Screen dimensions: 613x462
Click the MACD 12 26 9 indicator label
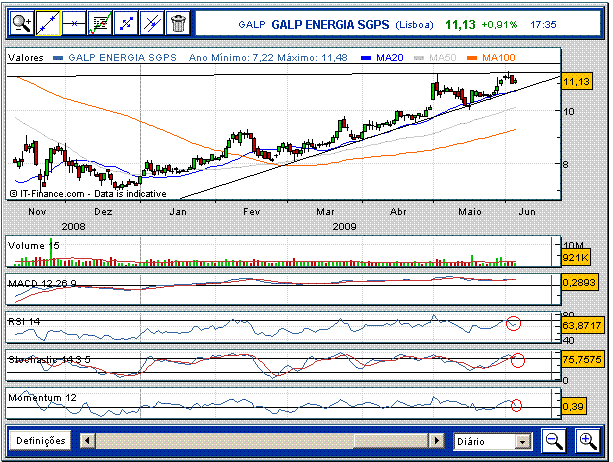41,284
